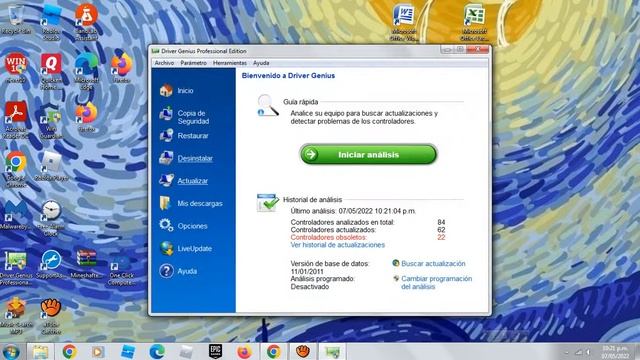Open Microsoft Edge from the taskbar
The width and height of the screenshot is (640, 360).
pyautogui.click(x=157, y=351)
